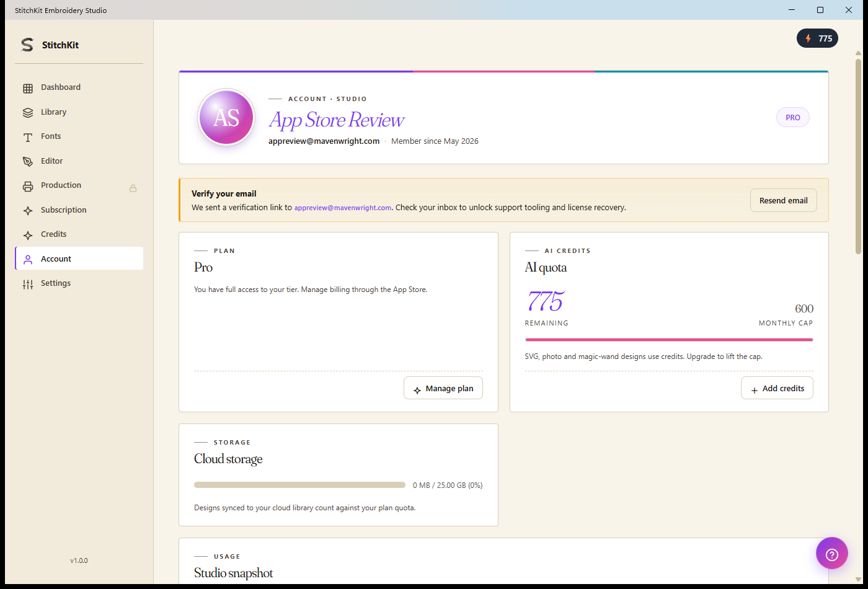Screen dimensions: 868x589
Task: Click the AI quota heading
Action: pos(546,267)
